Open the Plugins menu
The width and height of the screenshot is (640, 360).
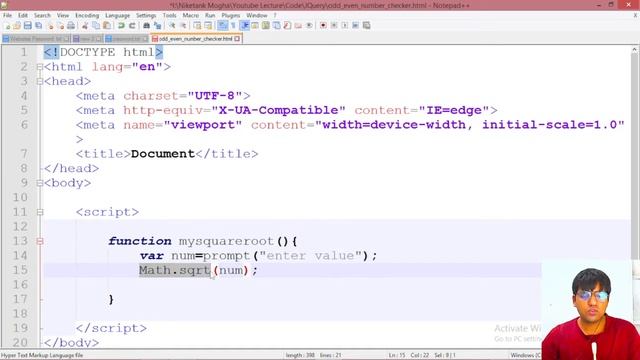[231, 16]
